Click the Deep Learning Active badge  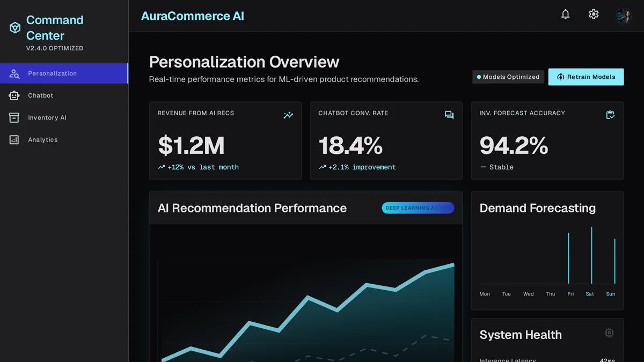pos(418,208)
